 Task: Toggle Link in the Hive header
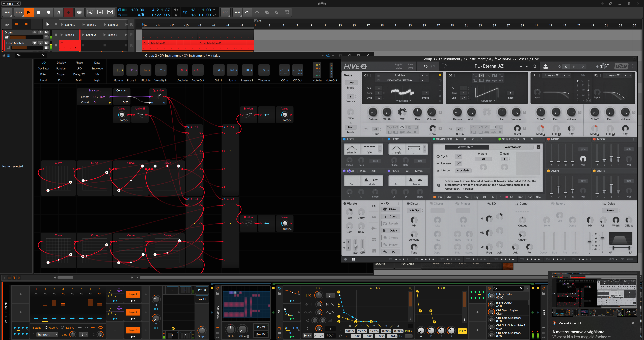click(x=411, y=66)
